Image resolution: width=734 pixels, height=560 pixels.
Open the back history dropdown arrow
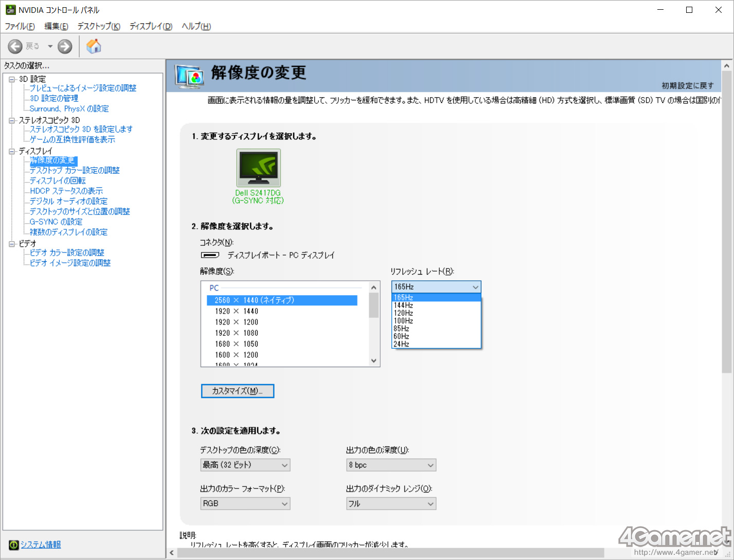(x=50, y=46)
